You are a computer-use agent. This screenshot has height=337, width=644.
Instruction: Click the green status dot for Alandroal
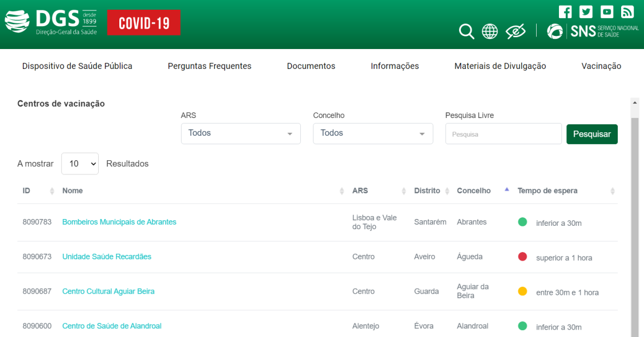tap(522, 326)
